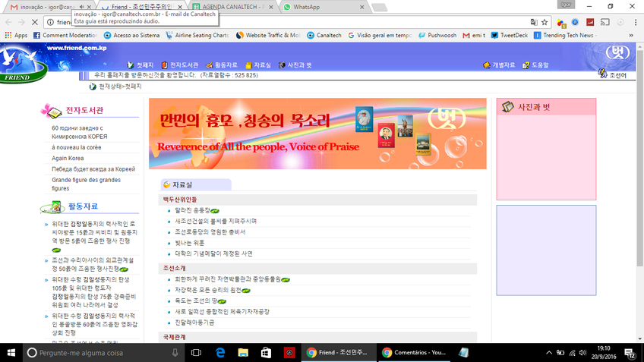The image size is (644, 362).
Task: Bookmark this page with the star icon
Action: point(545,22)
